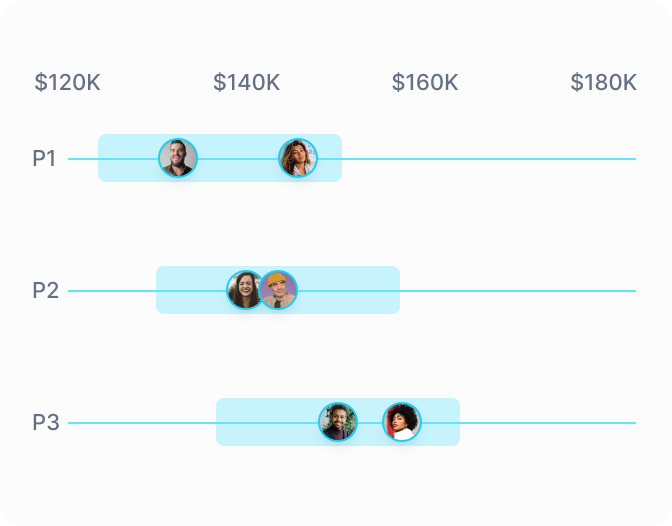Select the yellow beanie man avatar

(x=278, y=290)
